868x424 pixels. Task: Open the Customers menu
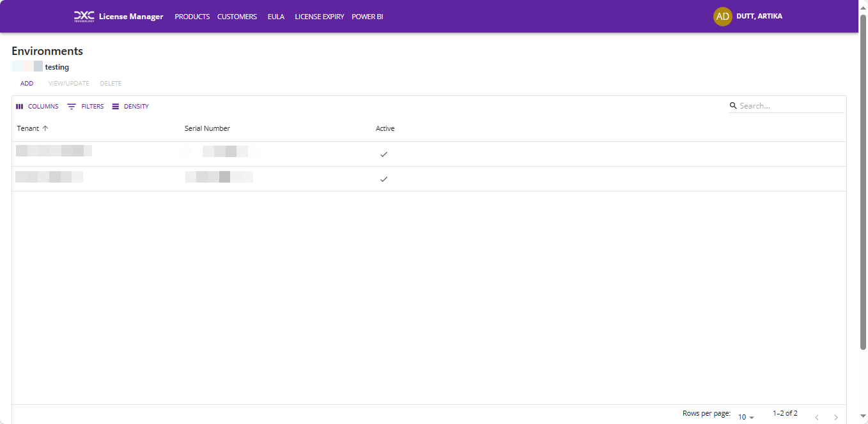click(236, 17)
